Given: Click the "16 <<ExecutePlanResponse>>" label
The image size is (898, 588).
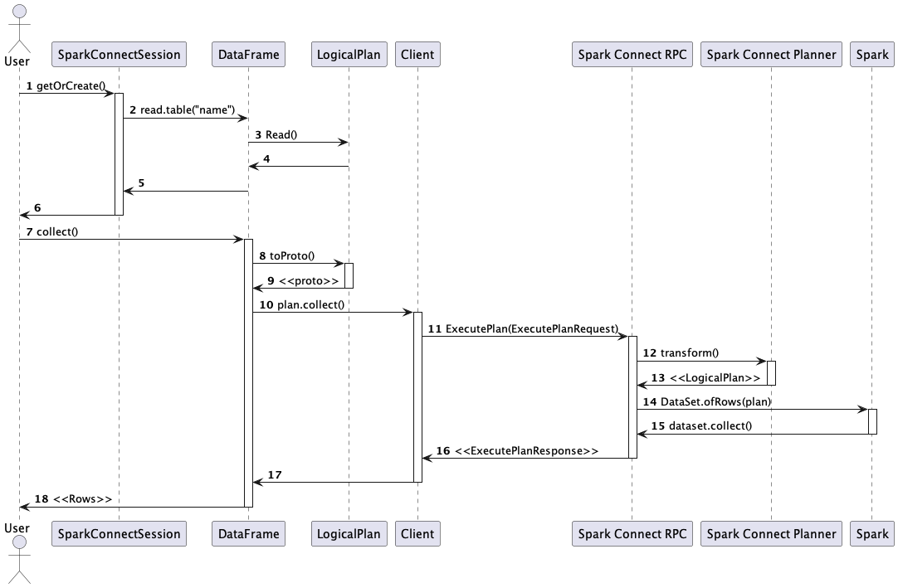Looking at the screenshot, I should click(517, 450).
